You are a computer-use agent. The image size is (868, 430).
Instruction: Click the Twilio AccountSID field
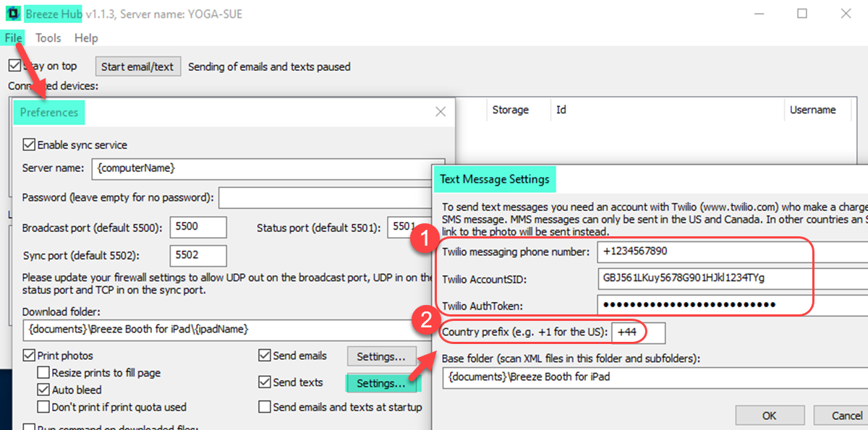[x=732, y=278]
